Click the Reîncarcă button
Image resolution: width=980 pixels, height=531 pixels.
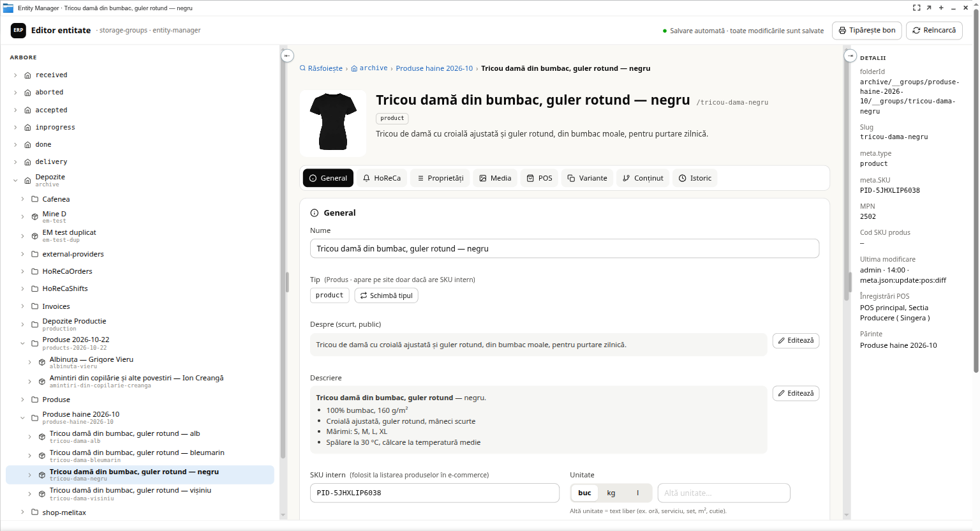coord(934,31)
